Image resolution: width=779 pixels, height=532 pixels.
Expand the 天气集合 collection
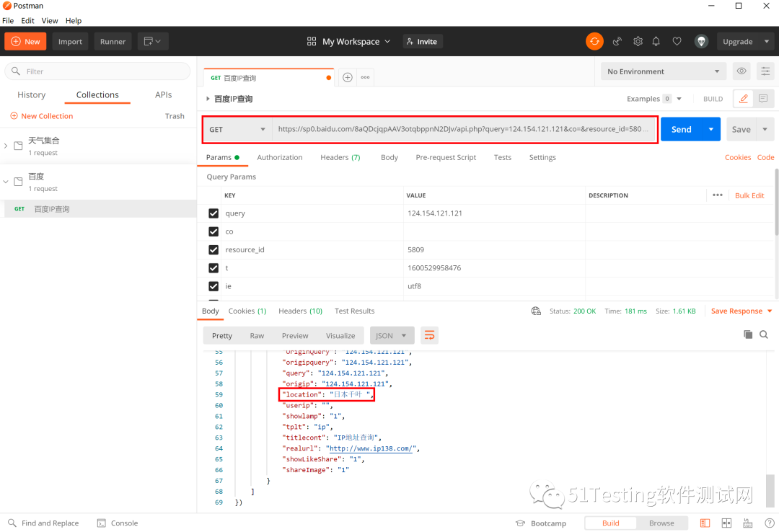pos(6,146)
